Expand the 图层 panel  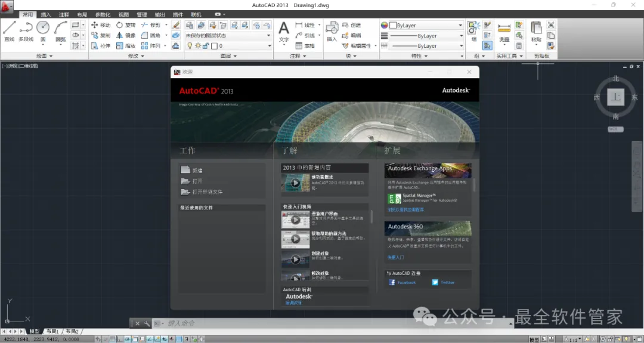pos(228,56)
